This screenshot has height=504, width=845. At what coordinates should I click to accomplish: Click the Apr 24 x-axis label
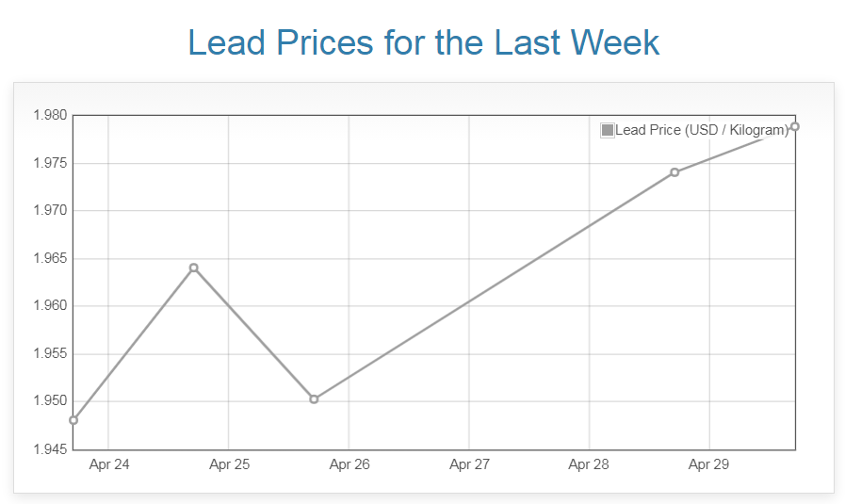click(108, 464)
